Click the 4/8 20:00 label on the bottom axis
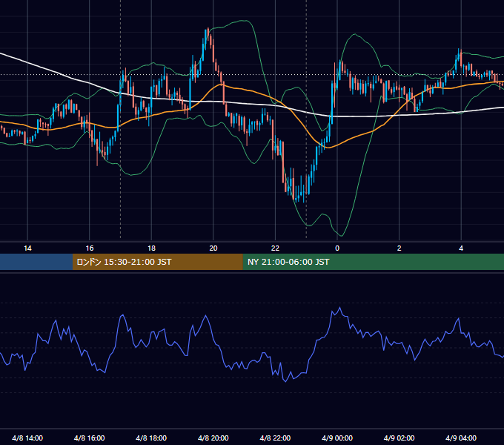 213,438
